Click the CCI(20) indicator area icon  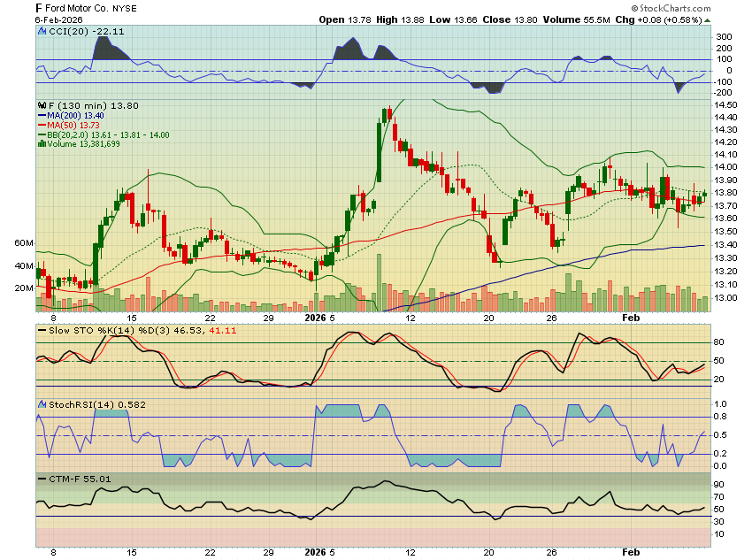(42, 31)
